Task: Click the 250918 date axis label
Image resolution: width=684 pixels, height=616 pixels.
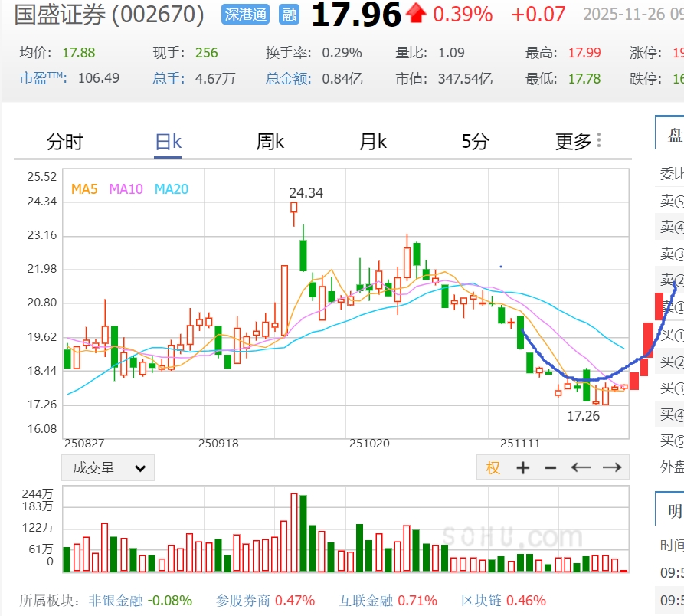Action: tap(218, 444)
